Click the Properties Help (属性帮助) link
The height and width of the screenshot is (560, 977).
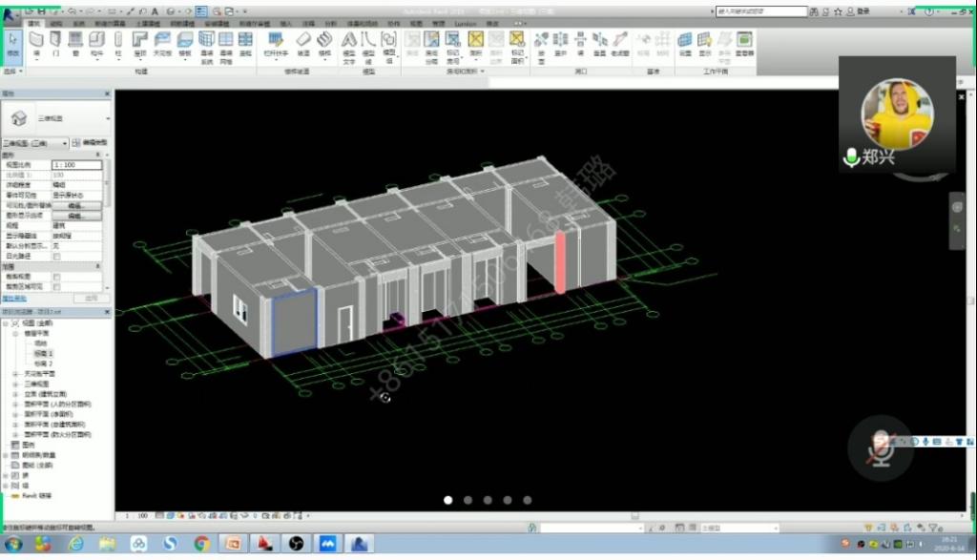[13, 298]
